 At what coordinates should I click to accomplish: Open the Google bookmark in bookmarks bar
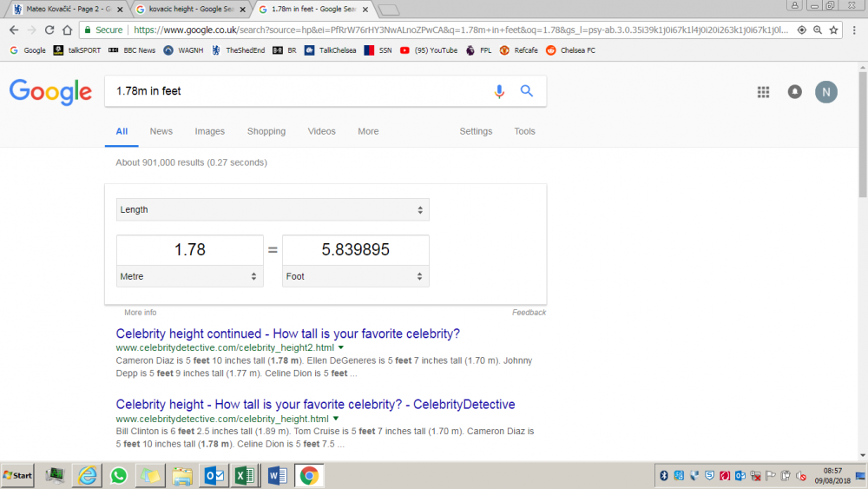coord(28,50)
